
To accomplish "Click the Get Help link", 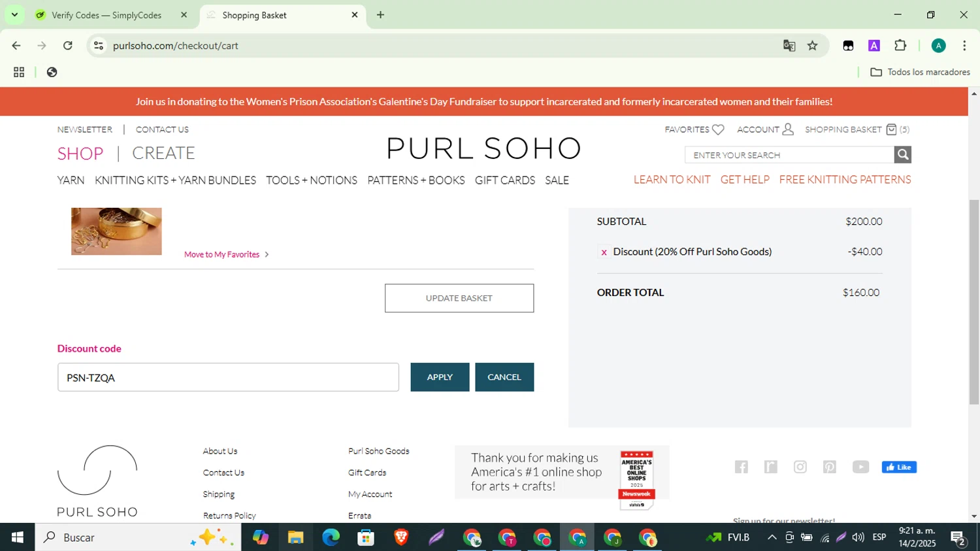I will (x=745, y=180).
